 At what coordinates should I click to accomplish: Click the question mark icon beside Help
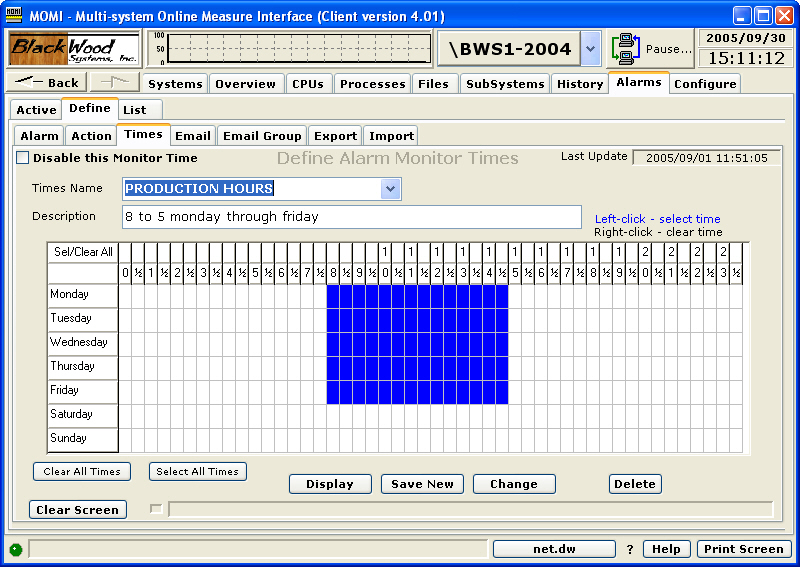tap(630, 549)
